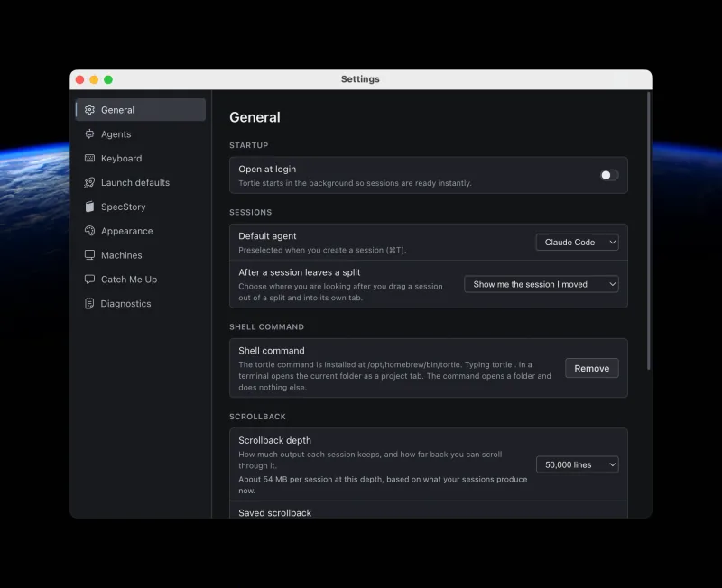Click the General gear icon in sidebar
This screenshot has height=588, width=722.
point(89,109)
